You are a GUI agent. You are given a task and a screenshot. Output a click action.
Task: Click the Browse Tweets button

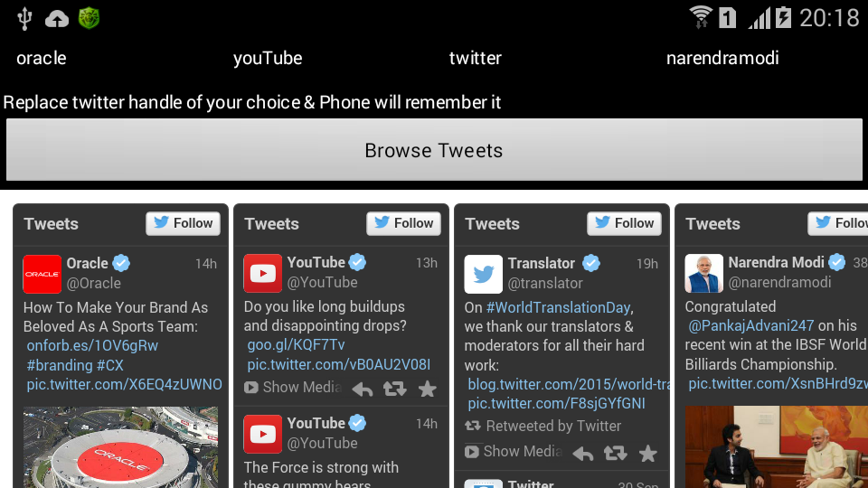[434, 150]
